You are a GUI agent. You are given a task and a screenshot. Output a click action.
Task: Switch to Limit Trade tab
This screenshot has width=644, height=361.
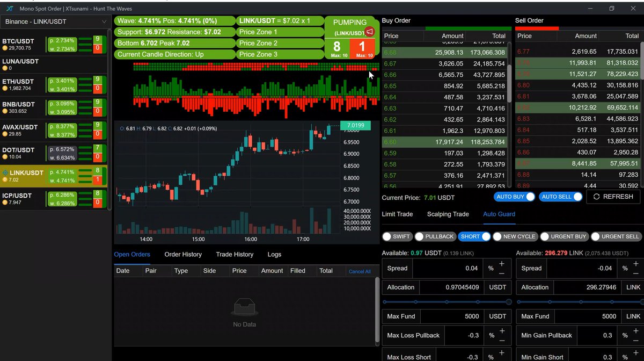pos(397,214)
